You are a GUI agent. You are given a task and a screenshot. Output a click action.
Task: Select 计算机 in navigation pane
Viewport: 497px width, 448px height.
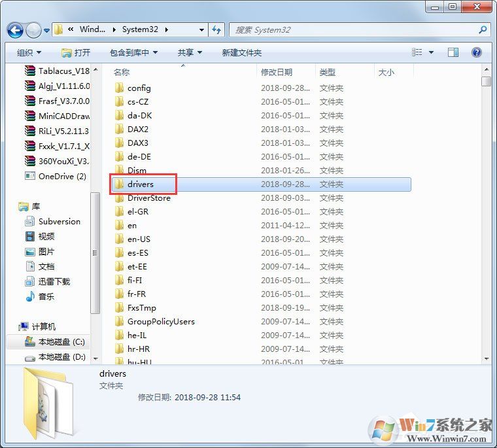pos(37,326)
